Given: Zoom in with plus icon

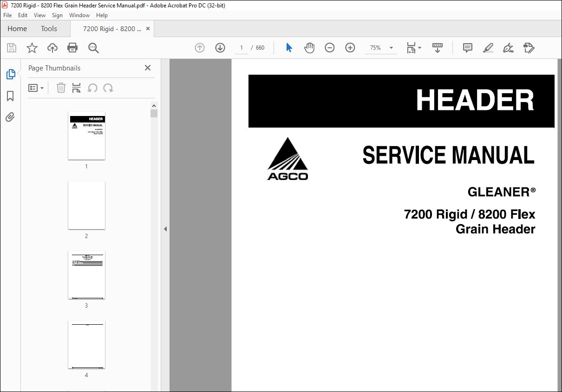Looking at the screenshot, I should click(350, 48).
